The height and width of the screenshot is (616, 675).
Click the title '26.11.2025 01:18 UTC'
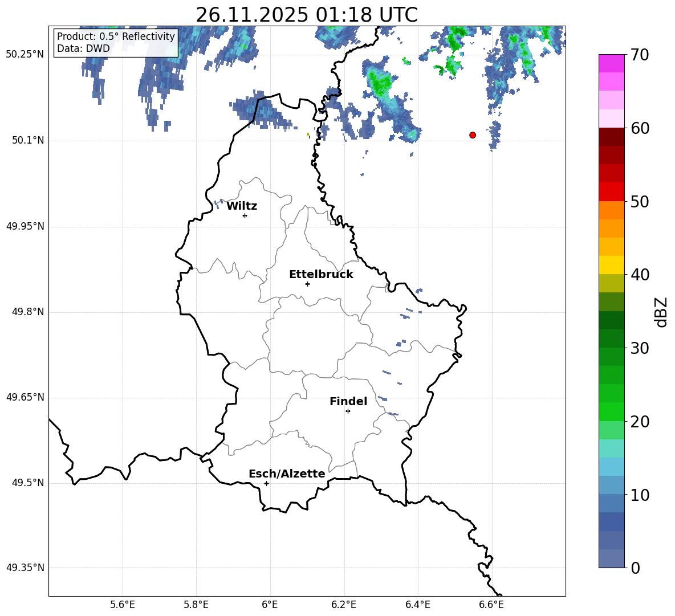[x=307, y=15]
